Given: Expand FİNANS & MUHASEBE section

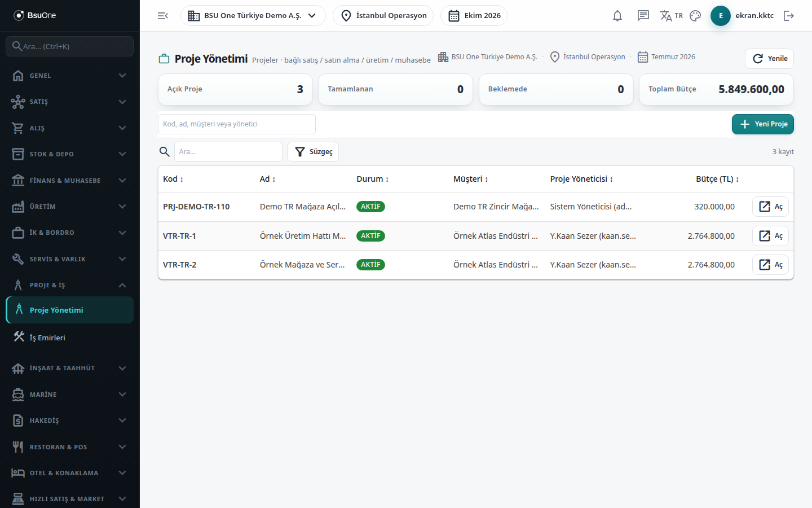Looking at the screenshot, I should 70,181.
